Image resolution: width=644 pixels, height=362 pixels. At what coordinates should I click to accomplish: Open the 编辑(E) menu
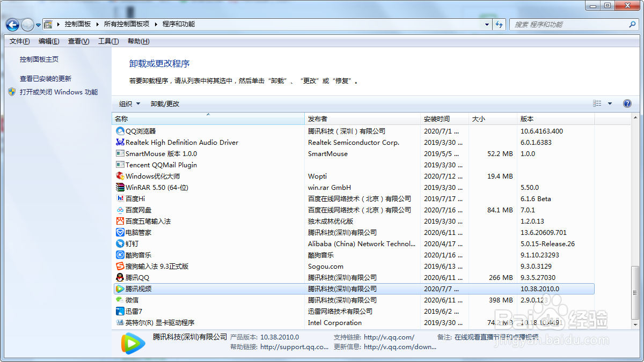tap(49, 41)
